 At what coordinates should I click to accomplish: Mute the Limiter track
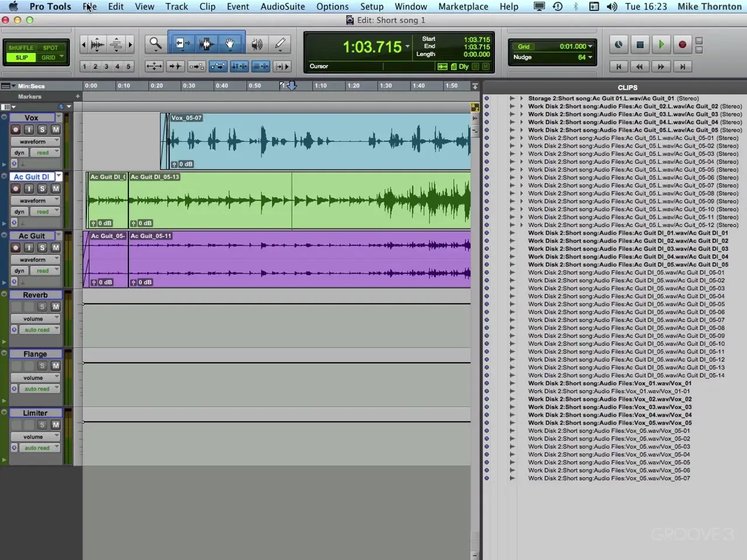(x=55, y=425)
